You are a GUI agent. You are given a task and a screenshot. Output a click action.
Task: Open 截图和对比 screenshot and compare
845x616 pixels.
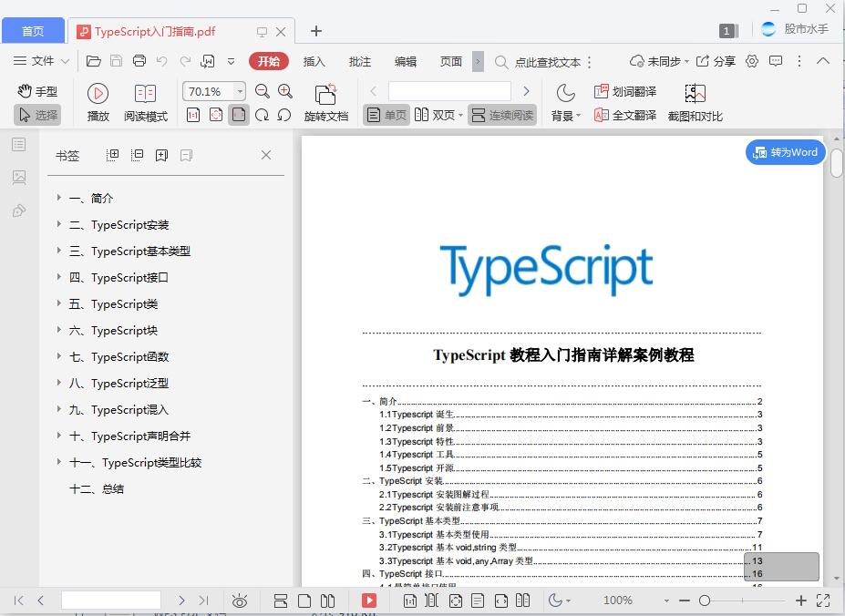pyautogui.click(x=696, y=102)
